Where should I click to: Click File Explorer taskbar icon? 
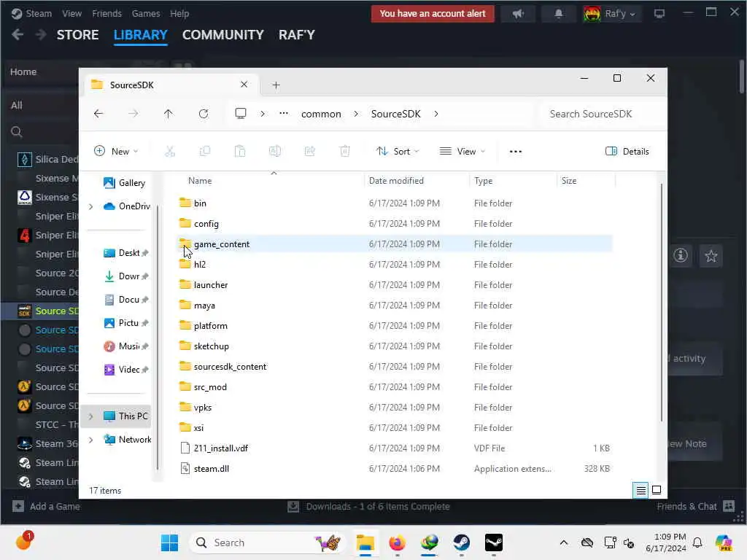(x=365, y=542)
